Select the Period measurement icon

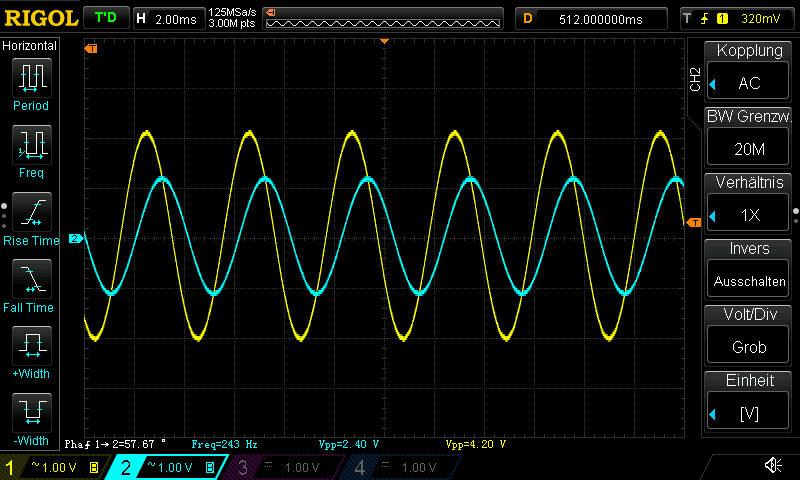tap(31, 78)
